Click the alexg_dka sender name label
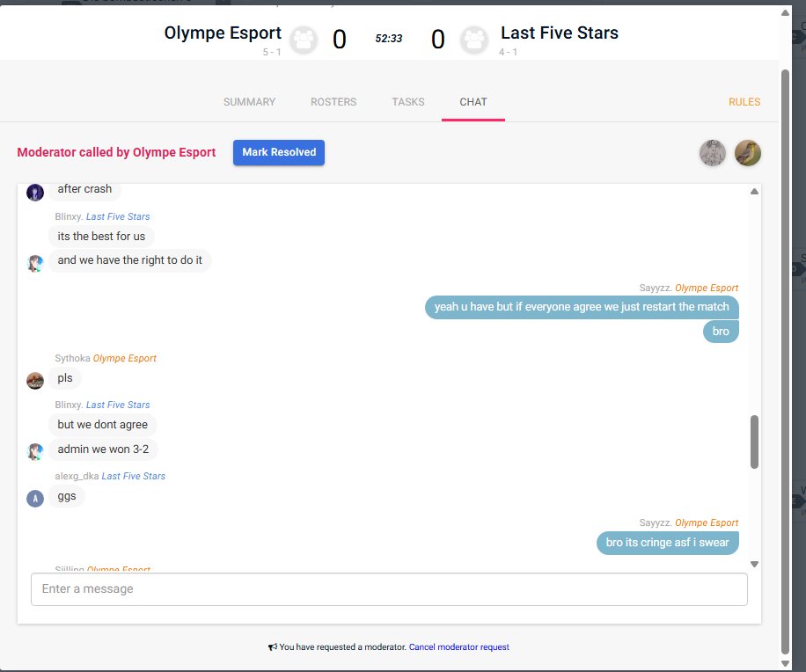806x672 pixels. coord(77,476)
